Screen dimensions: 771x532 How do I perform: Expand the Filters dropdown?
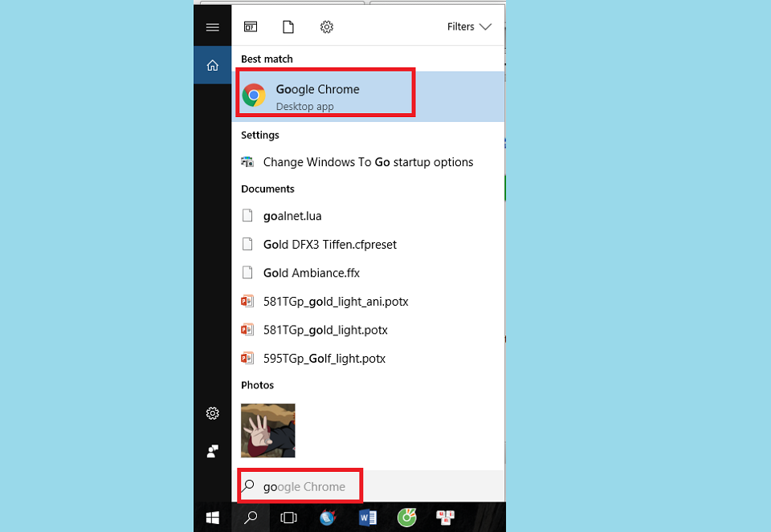click(469, 26)
